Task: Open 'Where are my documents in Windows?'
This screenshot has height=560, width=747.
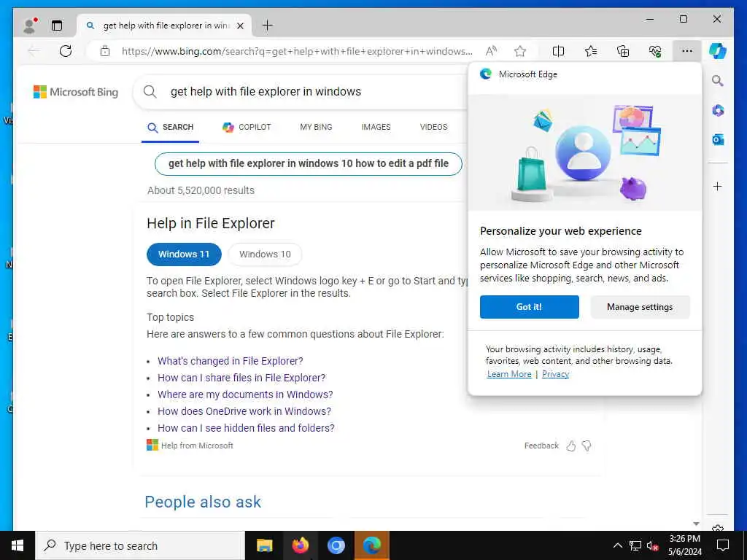Action: click(x=245, y=394)
